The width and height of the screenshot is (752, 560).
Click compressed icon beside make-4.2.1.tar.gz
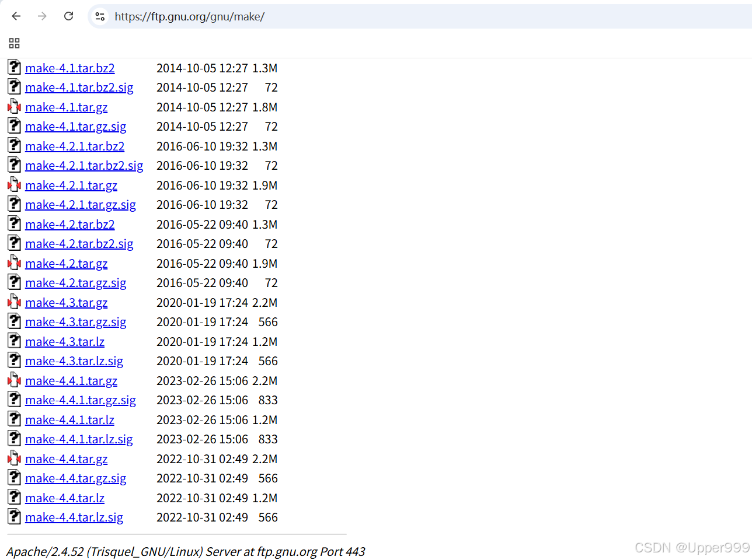pyautogui.click(x=15, y=184)
